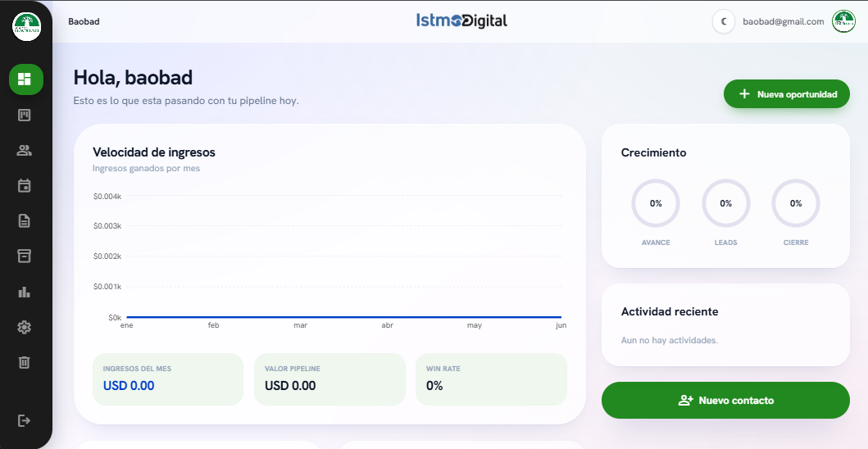Click the logout arrow icon at sidebar bottom

(25, 421)
